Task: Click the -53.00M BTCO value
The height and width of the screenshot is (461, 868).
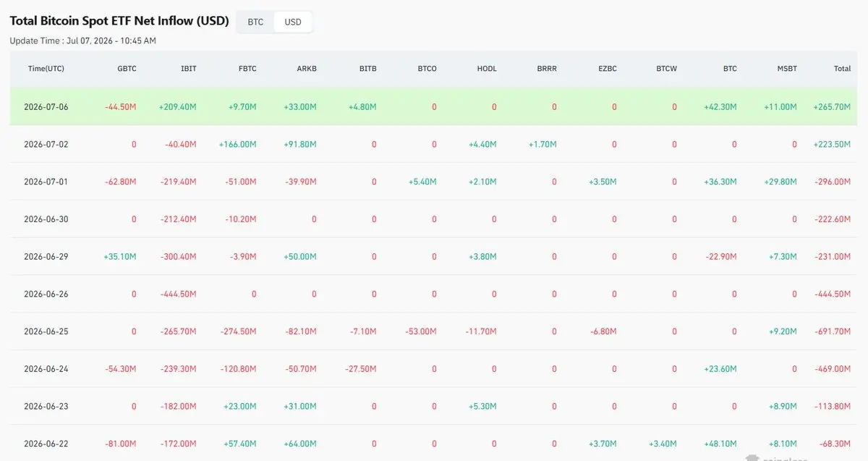Action: tap(421, 331)
